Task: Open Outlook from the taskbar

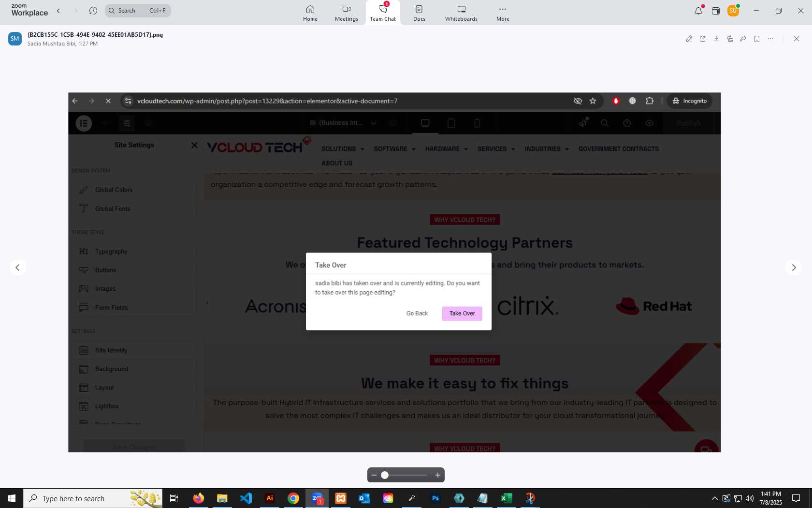Action: pyautogui.click(x=364, y=498)
